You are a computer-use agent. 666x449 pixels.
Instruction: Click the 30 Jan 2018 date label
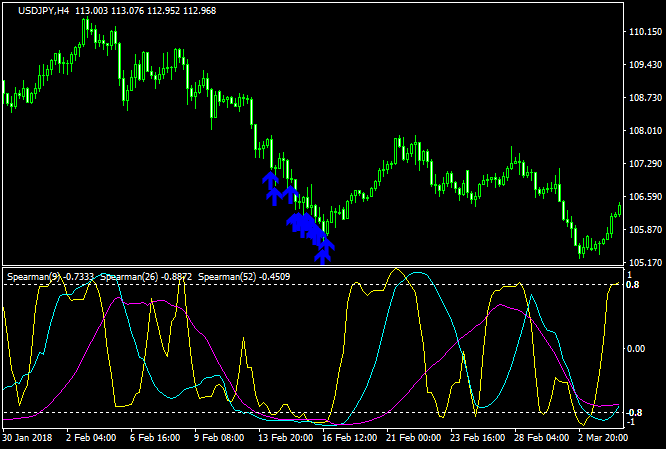pyautogui.click(x=28, y=438)
